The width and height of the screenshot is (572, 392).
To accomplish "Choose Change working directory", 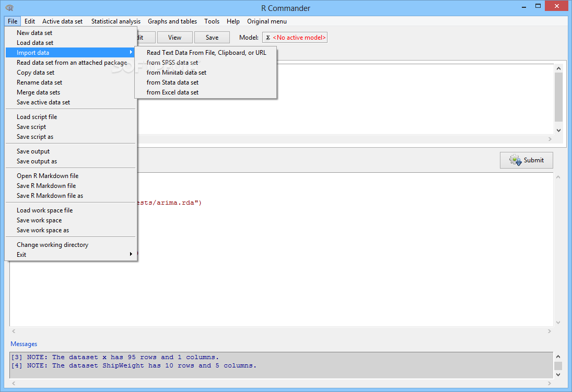I will (71, 245).
